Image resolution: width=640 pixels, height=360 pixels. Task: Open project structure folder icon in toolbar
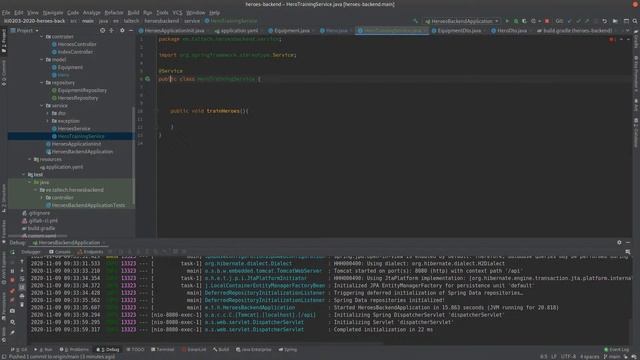[615, 21]
